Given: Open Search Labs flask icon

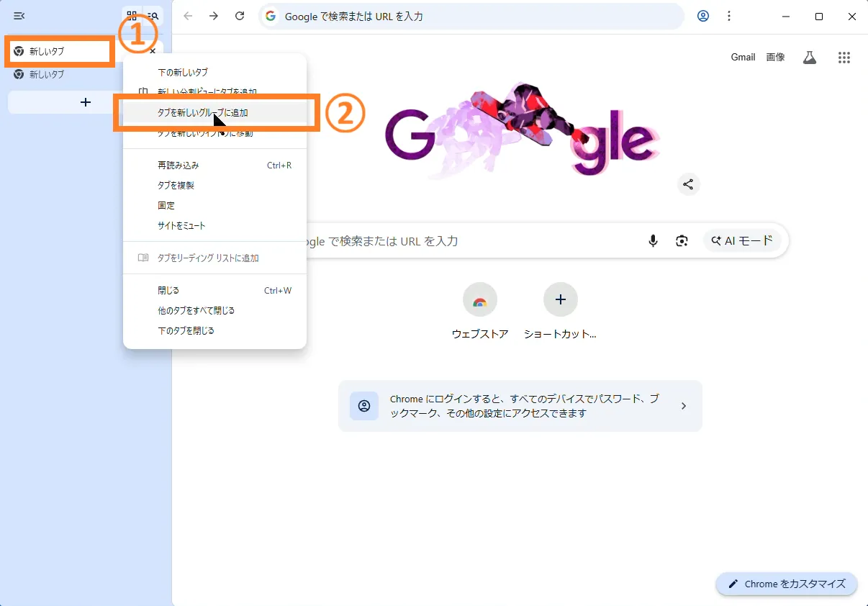Looking at the screenshot, I should [810, 58].
